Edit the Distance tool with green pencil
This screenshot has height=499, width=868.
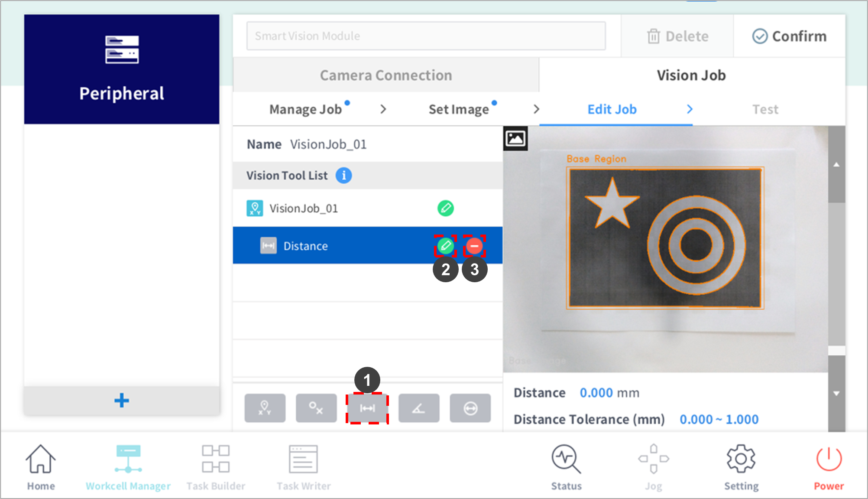[x=445, y=246]
